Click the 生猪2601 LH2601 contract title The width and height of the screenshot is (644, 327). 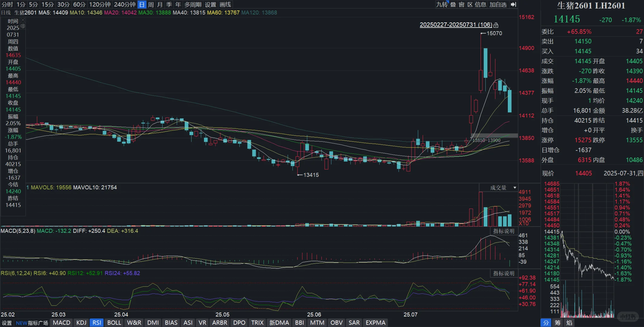(591, 6)
